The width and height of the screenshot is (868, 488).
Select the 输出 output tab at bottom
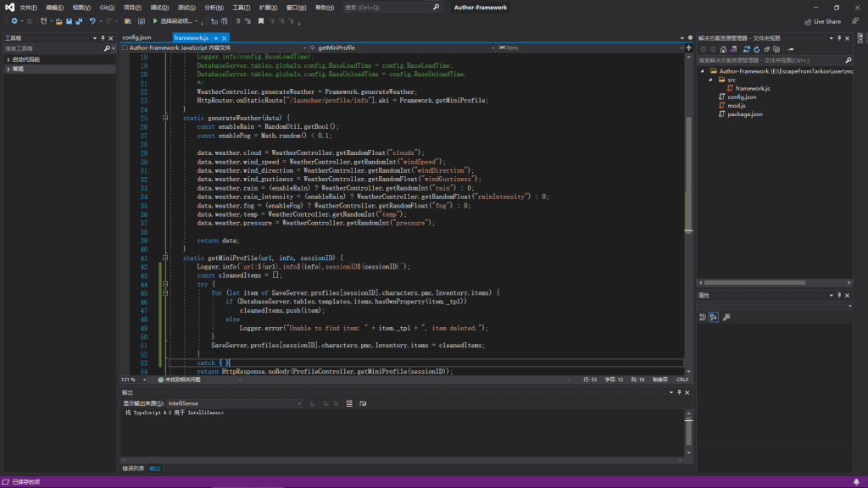pyautogui.click(x=155, y=469)
